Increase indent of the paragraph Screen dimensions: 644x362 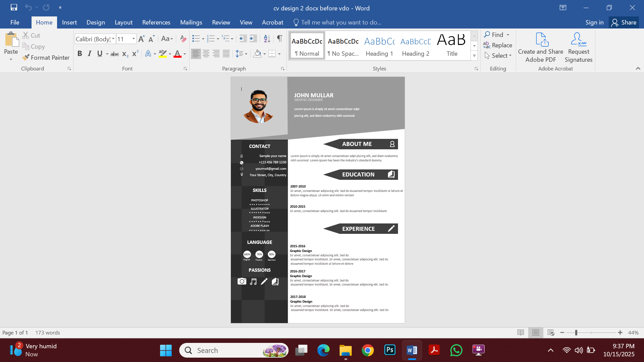(x=253, y=39)
